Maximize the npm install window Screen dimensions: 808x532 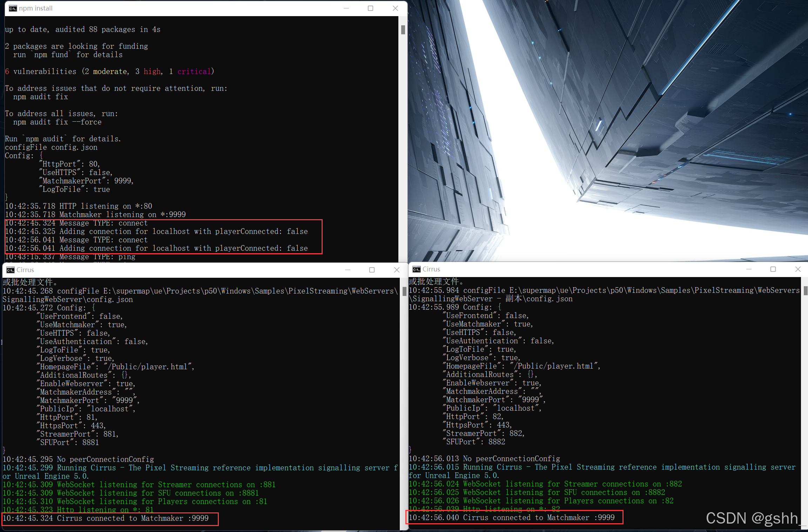click(370, 8)
